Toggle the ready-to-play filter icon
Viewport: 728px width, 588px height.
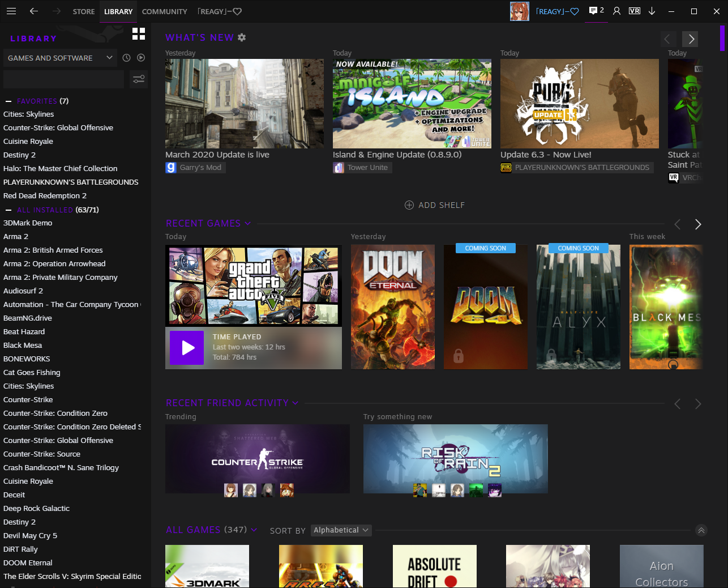coord(141,58)
